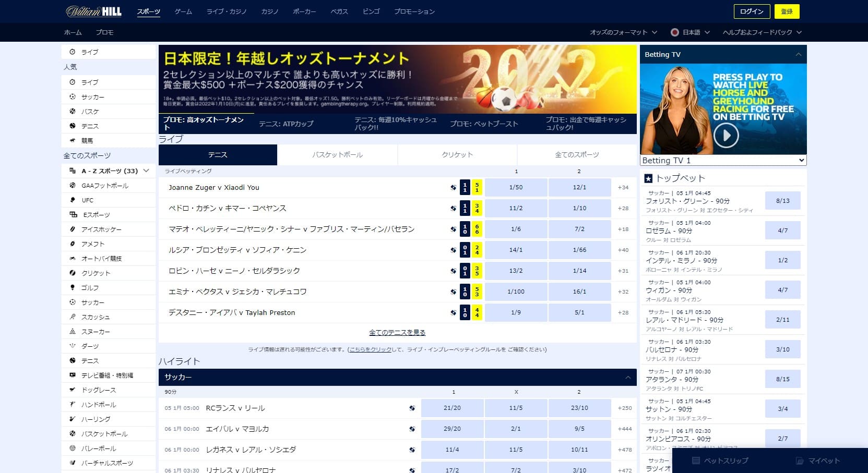
Task: Choose the バスケ basketball icon under 人気
Action: click(72, 111)
